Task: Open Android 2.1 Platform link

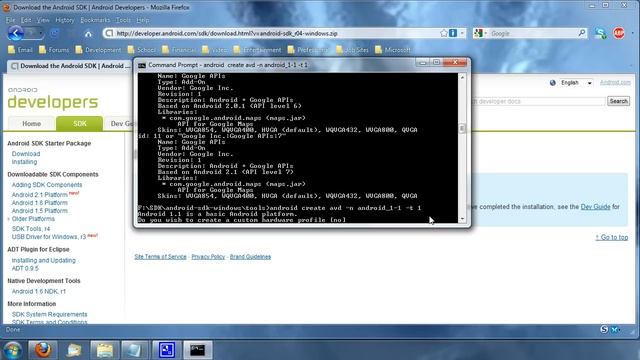Action: [39, 195]
